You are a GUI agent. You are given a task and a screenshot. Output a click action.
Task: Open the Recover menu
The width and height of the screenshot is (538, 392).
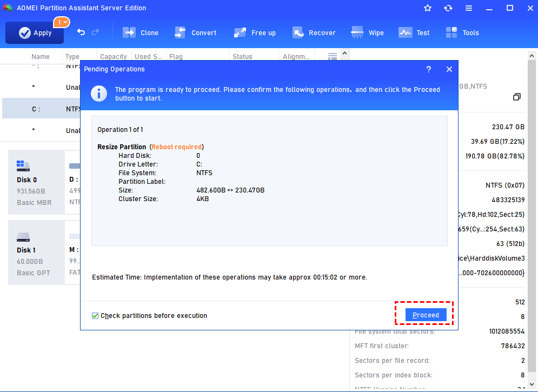coord(314,33)
